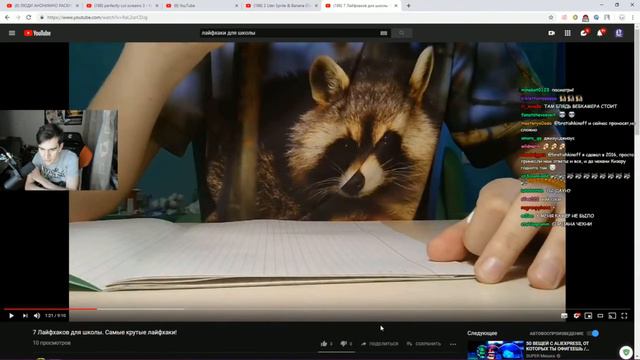Click the youtube.com address bar URL
The height and width of the screenshot is (360, 640).
[x=97, y=18]
